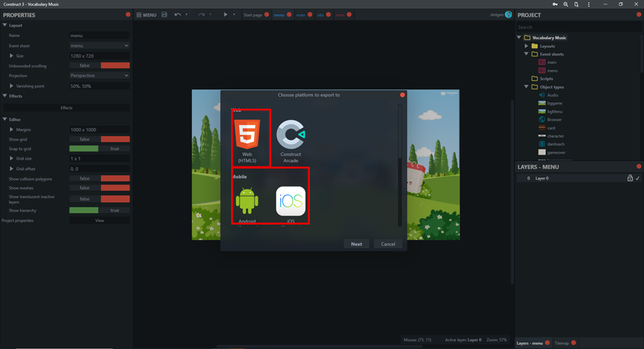Viewport: 644px width, 349px height.
Task: Expand the Margins property
Action: (x=11, y=129)
